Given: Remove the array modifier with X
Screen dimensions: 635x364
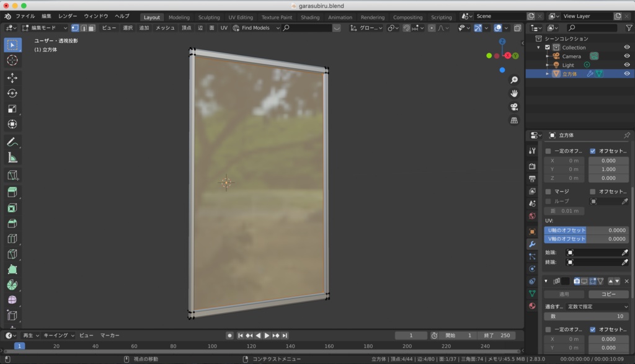Looking at the screenshot, I should (626, 281).
